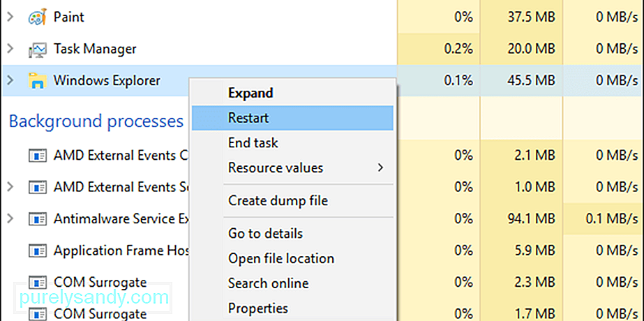Open Properties from context menu
Screen dimensions: 644x321
pos(292,308)
